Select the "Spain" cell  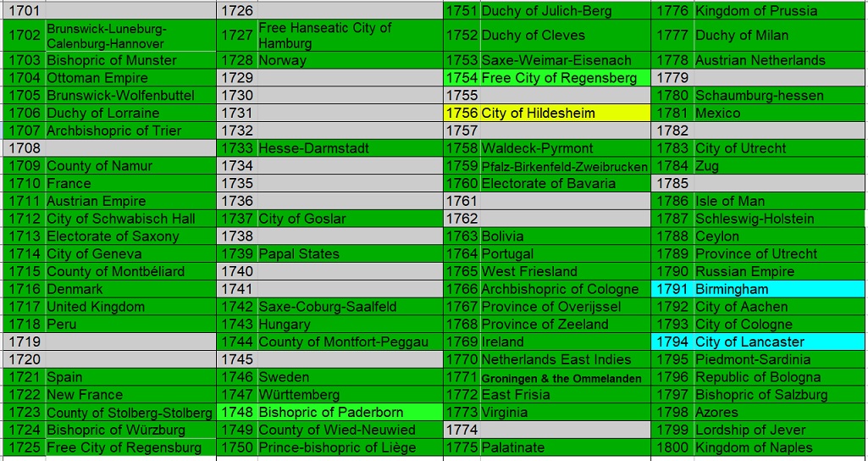[130, 377]
